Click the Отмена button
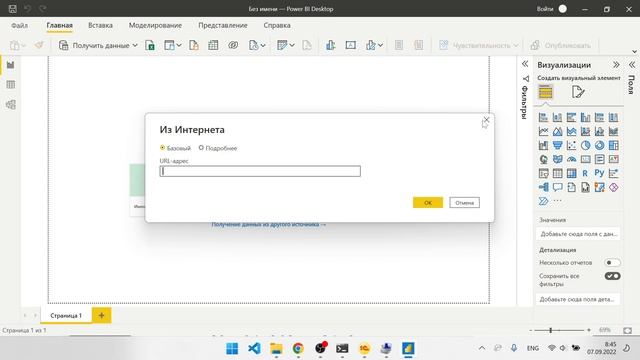640x360 pixels. [x=464, y=202]
